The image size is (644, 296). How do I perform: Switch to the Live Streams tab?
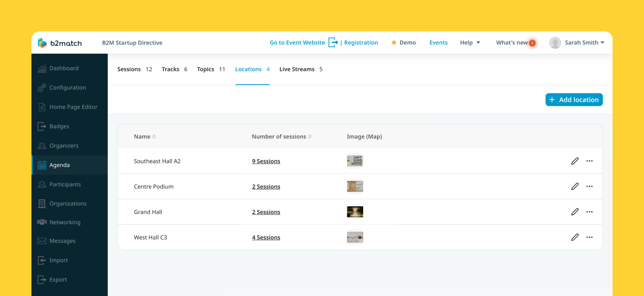tap(301, 69)
